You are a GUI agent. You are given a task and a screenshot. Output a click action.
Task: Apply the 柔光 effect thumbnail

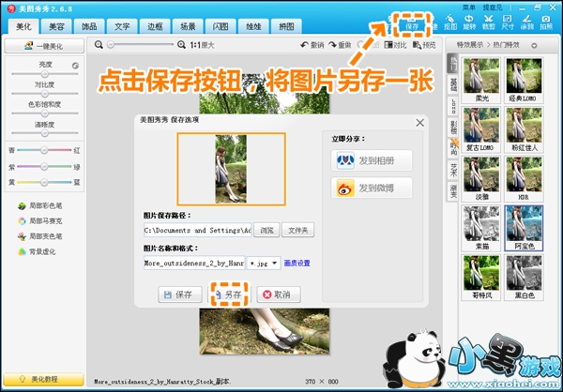point(480,80)
